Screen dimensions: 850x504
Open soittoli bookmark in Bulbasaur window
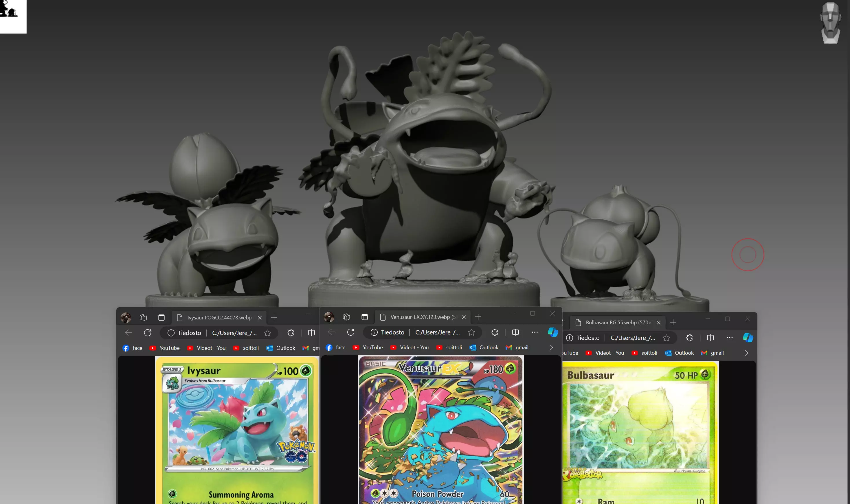(645, 353)
